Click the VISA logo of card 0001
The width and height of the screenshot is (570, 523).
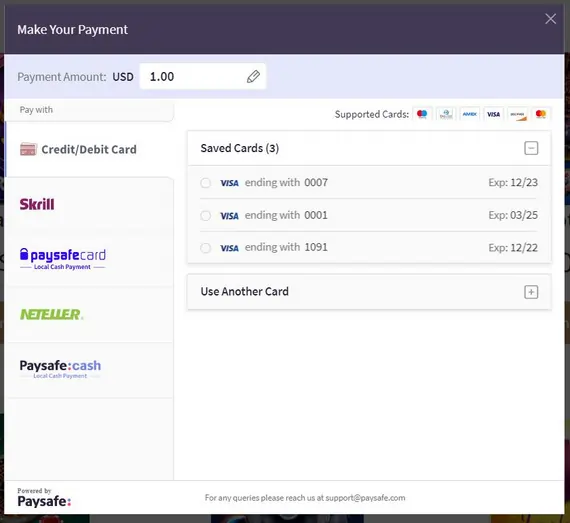(229, 216)
